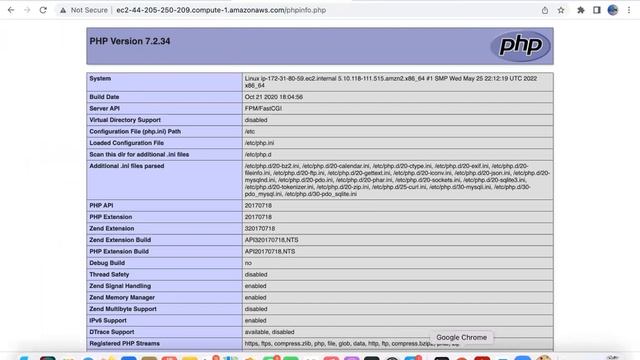Click the PHP Extension Build label
The image size is (640, 360).
point(119,251)
